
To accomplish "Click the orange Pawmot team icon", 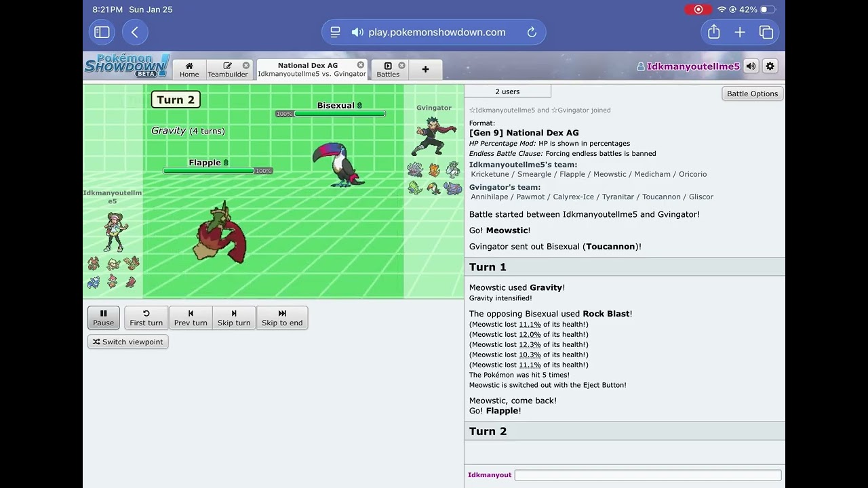I will point(434,169).
